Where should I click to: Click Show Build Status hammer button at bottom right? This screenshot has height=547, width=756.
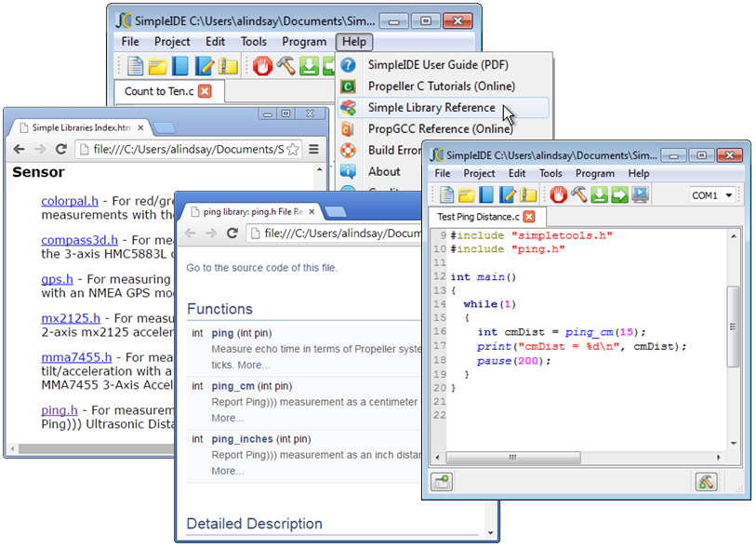706,482
